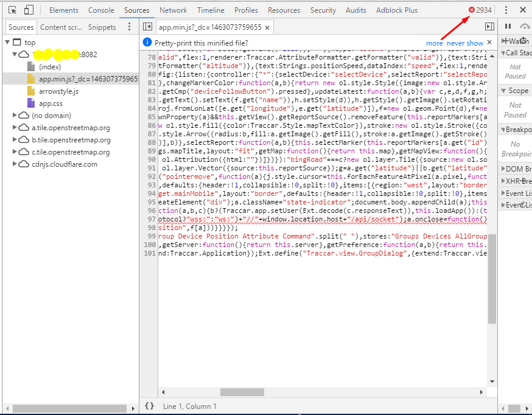This screenshot has height=415, width=532.
Task: Click the red error count indicator
Action: coord(480,10)
